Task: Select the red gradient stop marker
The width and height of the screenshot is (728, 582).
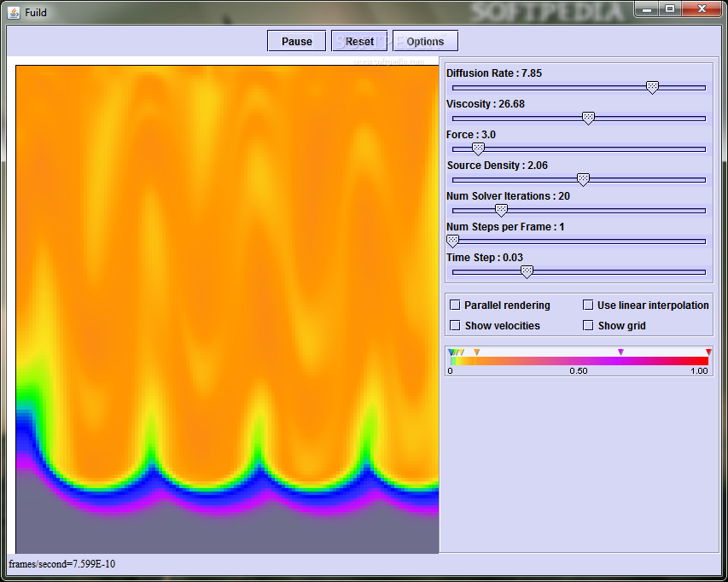Action: click(708, 352)
